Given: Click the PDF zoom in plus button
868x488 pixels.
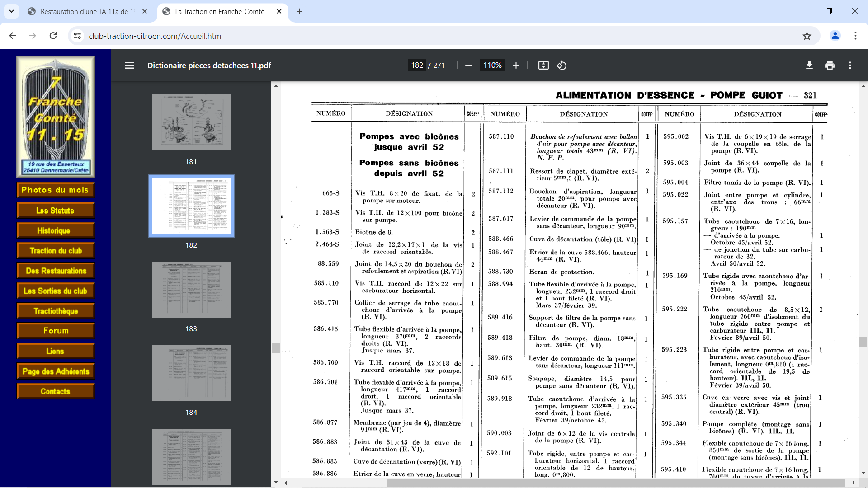Looking at the screenshot, I should coord(516,66).
